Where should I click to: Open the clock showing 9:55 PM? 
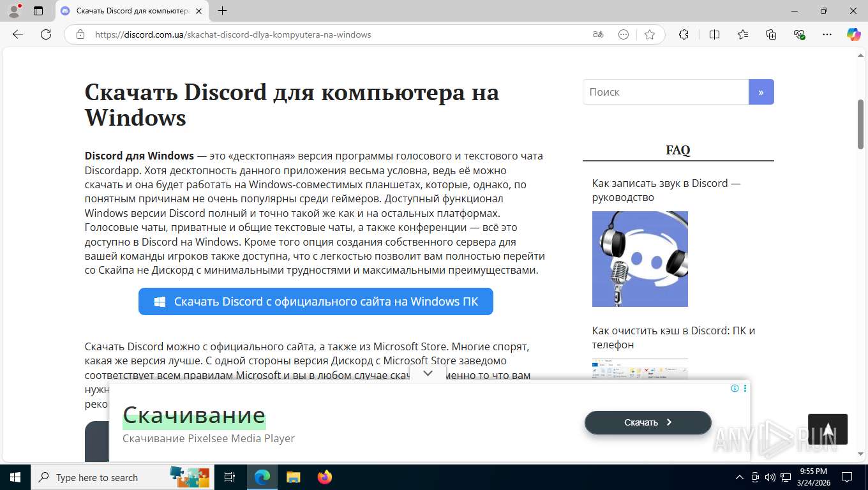tap(814, 477)
